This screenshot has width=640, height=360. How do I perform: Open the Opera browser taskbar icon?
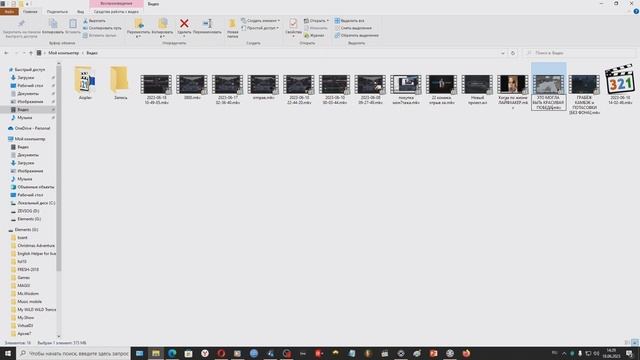click(221, 353)
